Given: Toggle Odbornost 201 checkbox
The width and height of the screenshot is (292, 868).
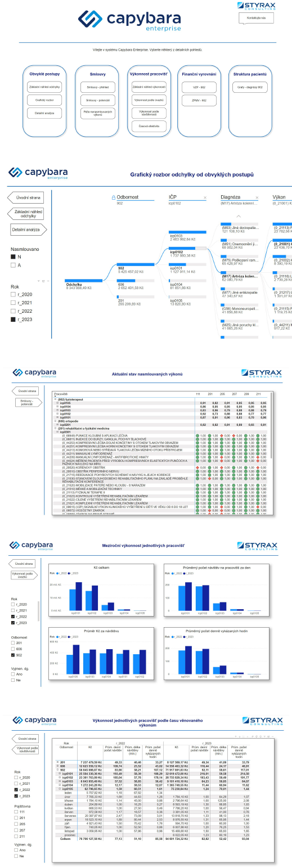Looking at the screenshot, I should (13, 642).
